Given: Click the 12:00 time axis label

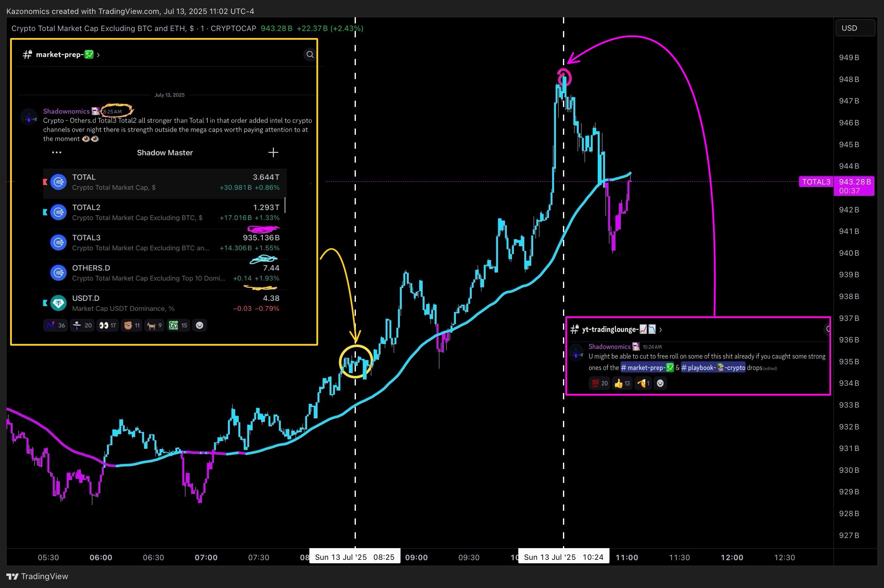Looking at the screenshot, I should click(x=732, y=558).
